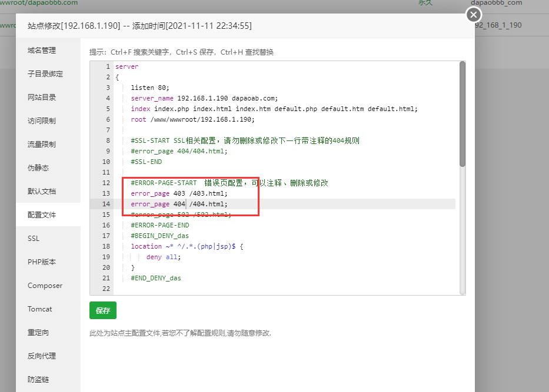The image size is (549, 392).
Task: Open the 访问限制 tab
Action: [42, 120]
